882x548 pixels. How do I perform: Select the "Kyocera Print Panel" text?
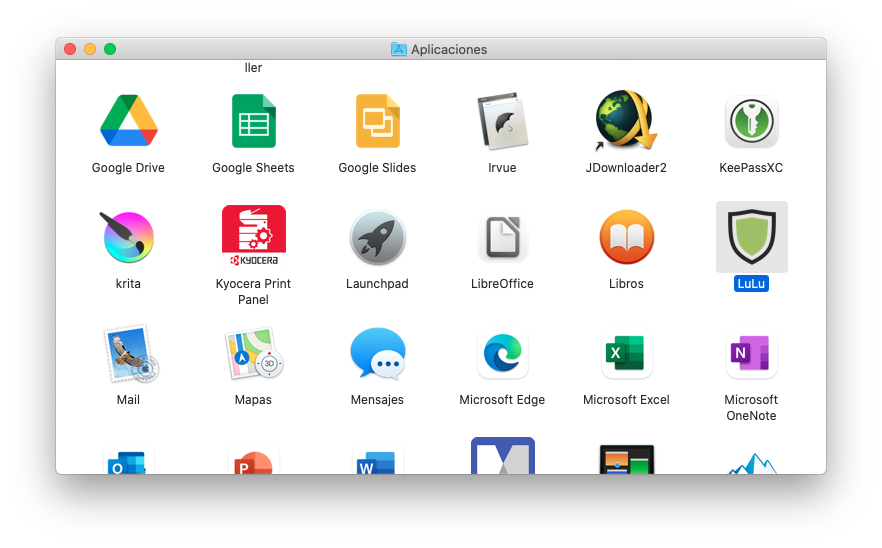click(x=253, y=291)
